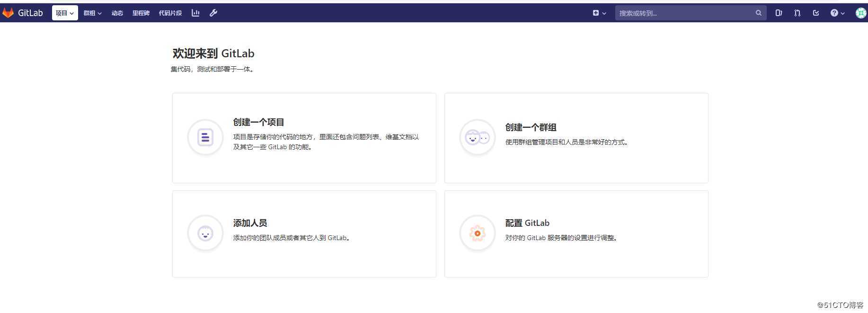This screenshot has width=868, height=313.
Task: Open the to-do list icon
Action: 816,13
